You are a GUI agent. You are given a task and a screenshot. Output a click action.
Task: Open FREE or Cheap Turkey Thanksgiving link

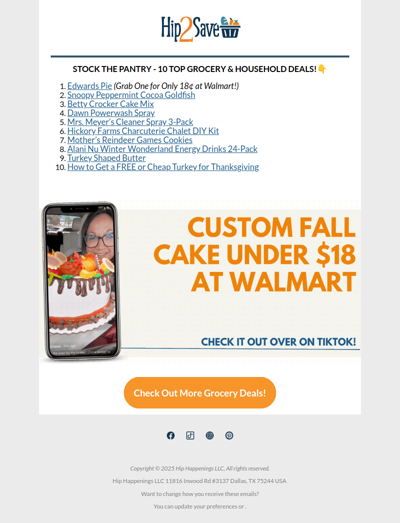[x=163, y=167]
